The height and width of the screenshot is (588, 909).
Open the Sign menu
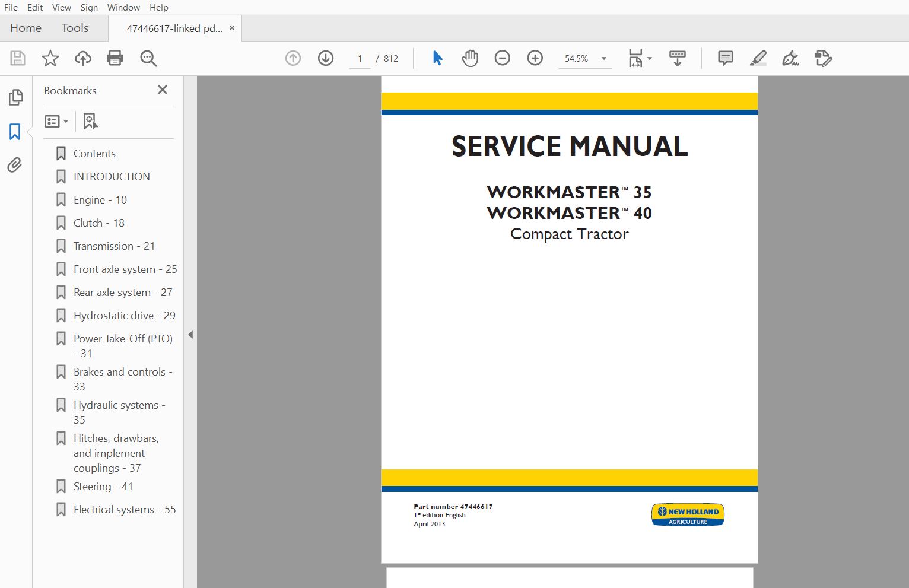point(89,7)
